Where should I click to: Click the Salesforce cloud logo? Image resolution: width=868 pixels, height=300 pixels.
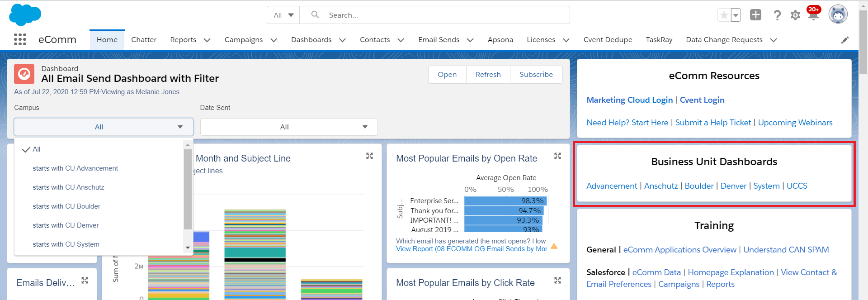25,14
